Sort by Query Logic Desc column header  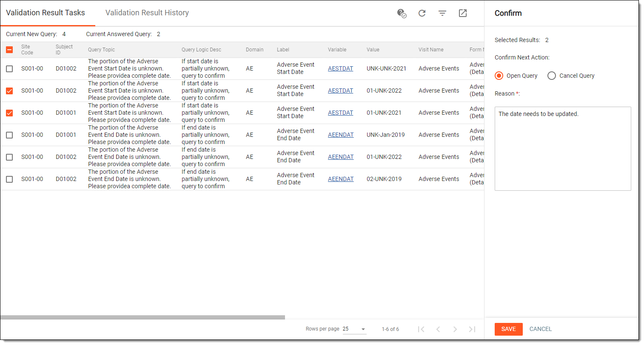(201, 50)
